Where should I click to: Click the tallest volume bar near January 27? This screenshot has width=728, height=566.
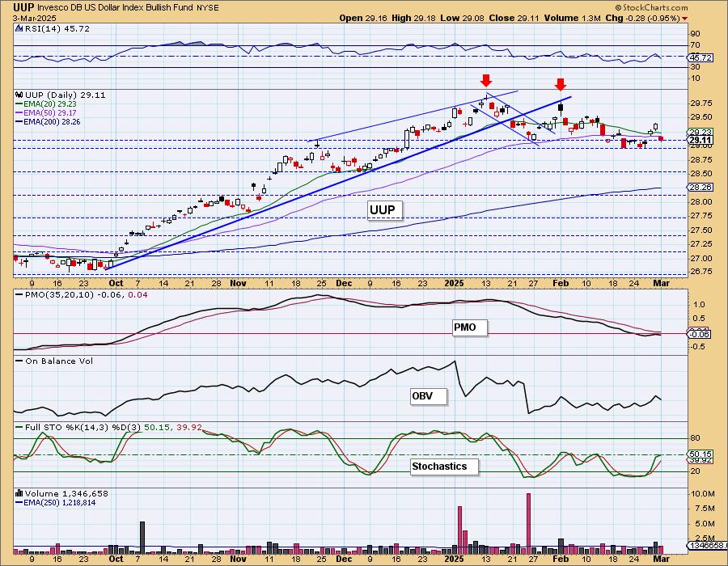point(528,523)
